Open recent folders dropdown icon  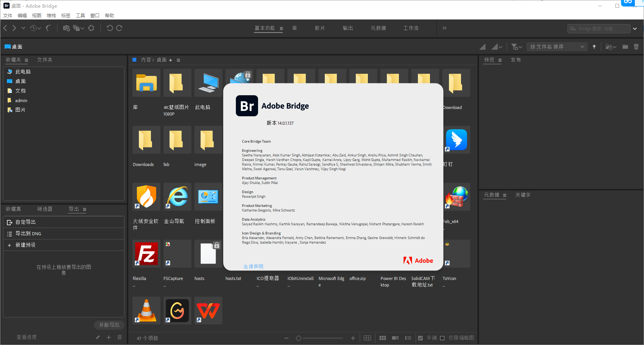point(611,47)
